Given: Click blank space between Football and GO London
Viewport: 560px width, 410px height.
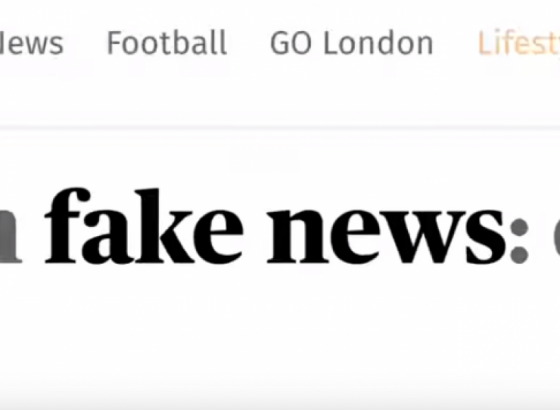Looking at the screenshot, I should (x=249, y=43).
